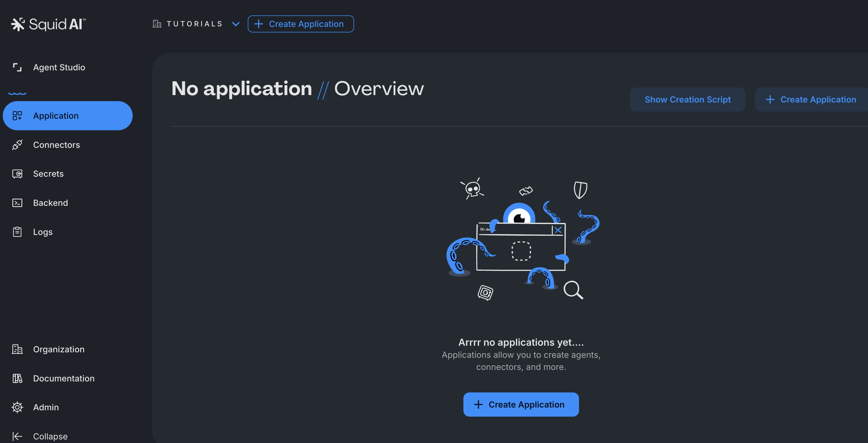
Task: Click the Squid AI logo
Action: click(x=48, y=24)
